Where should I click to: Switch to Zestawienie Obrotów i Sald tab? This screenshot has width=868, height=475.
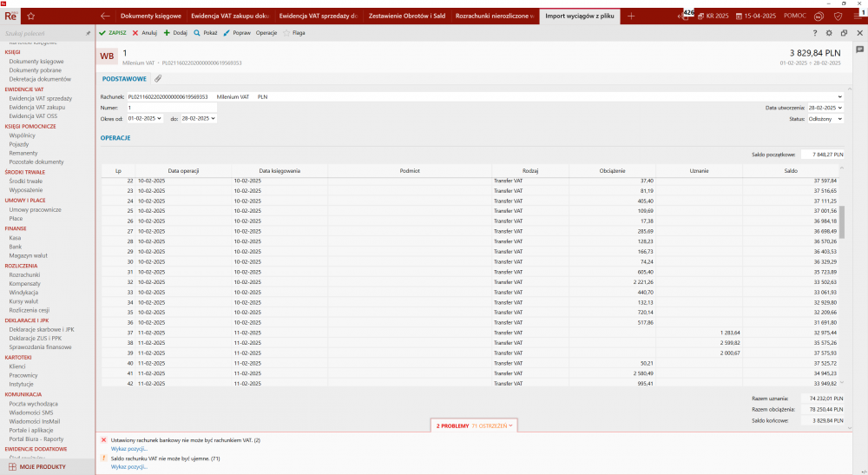point(407,16)
